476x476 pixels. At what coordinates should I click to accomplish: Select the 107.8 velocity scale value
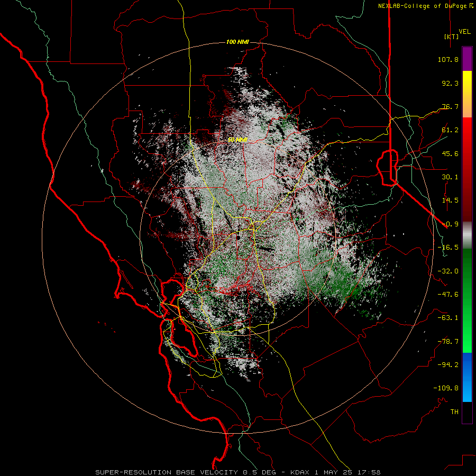pos(448,59)
